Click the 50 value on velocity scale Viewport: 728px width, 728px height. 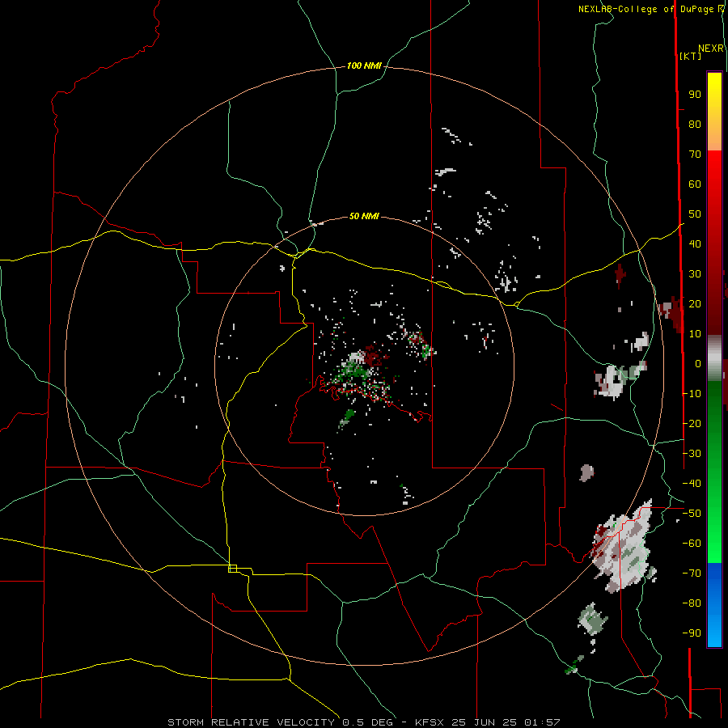pos(695,214)
